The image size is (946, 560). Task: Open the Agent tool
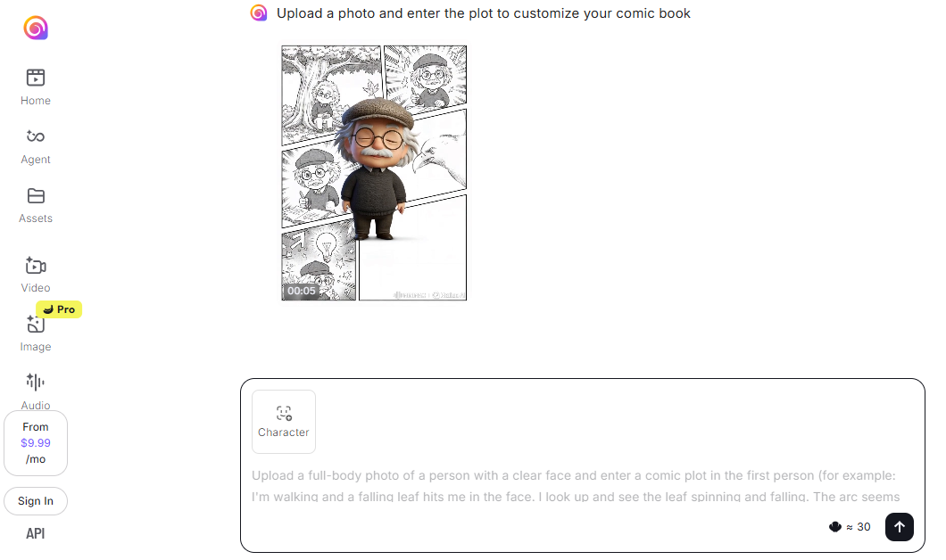pyautogui.click(x=36, y=146)
